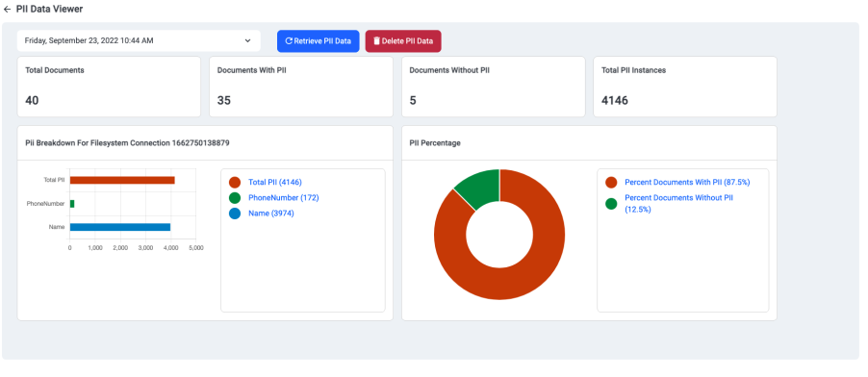Click the green PhoneNumber legend dot
The image size is (868, 377).
click(235, 197)
